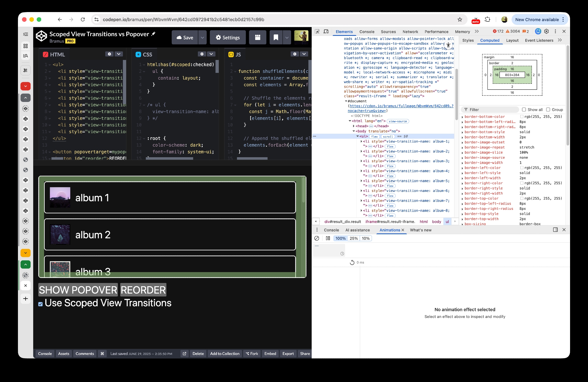Check the Group checkbox in Computed pane
Screen dimensions: 588x382
[548, 110]
